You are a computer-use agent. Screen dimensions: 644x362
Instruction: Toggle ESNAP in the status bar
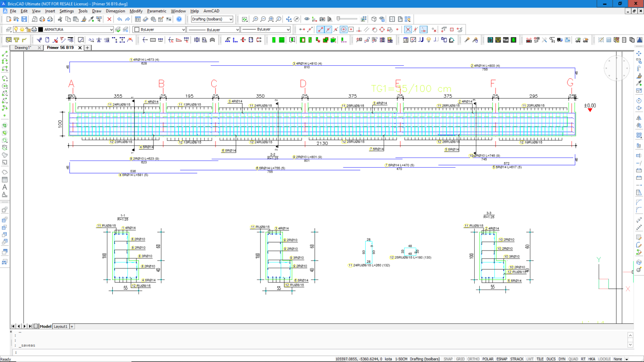point(502,359)
